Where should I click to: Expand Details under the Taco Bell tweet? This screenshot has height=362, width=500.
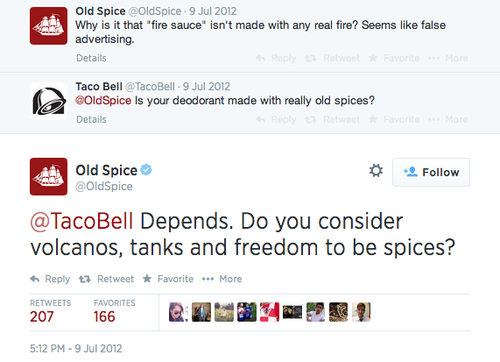(91, 119)
